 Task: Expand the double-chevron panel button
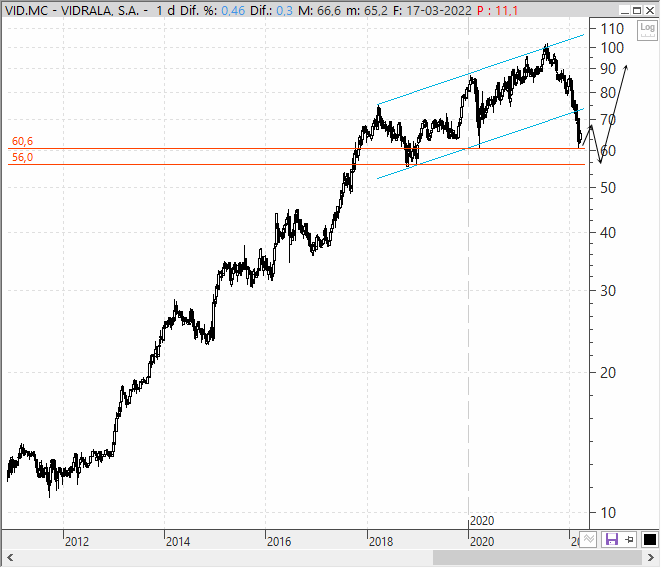pyautogui.click(x=588, y=539)
